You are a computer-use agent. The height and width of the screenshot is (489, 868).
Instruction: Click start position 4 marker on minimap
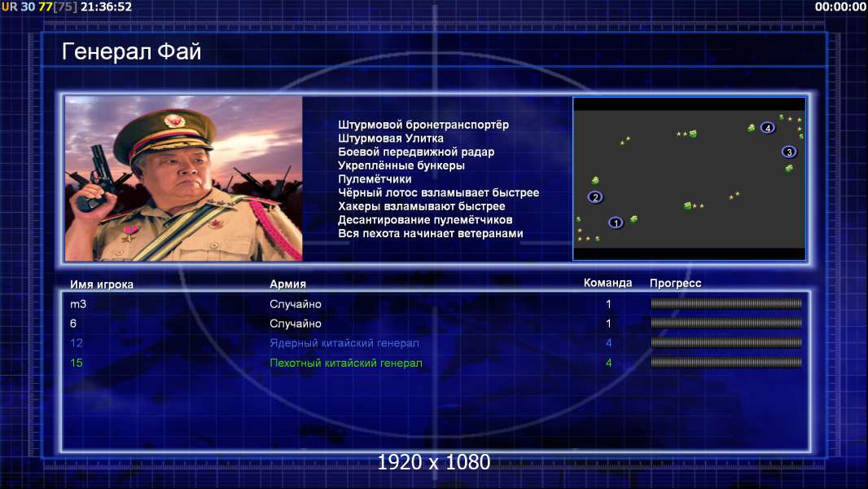(x=767, y=128)
